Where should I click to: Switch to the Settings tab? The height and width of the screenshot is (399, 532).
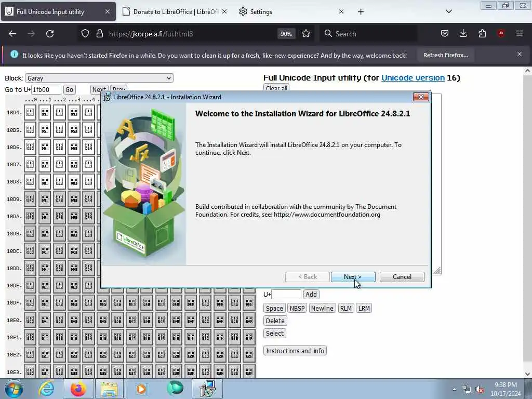(292, 12)
